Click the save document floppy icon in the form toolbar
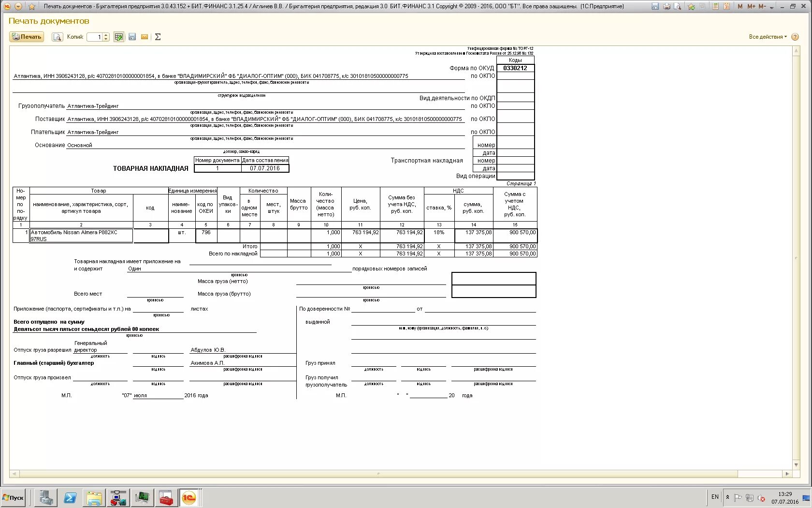This screenshot has height=508, width=812. click(132, 37)
